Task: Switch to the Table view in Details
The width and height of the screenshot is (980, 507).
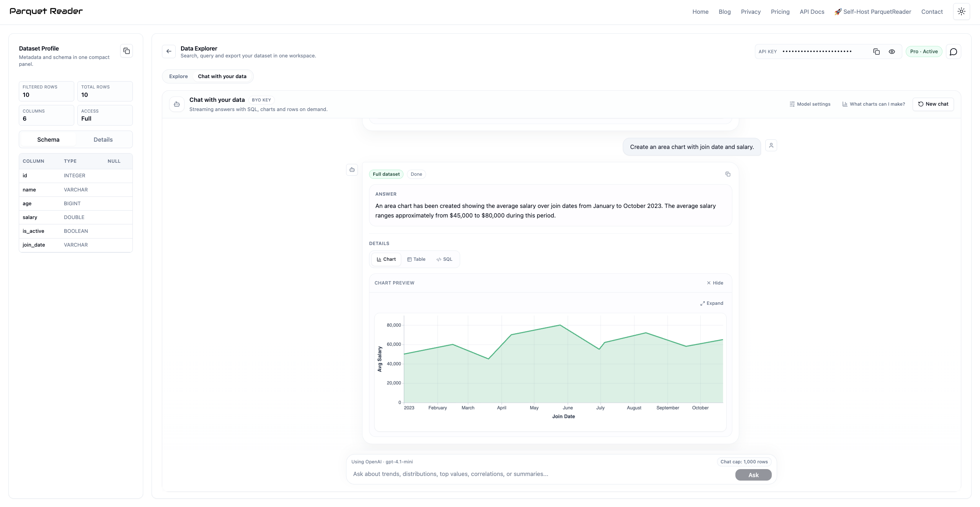Action: point(416,259)
